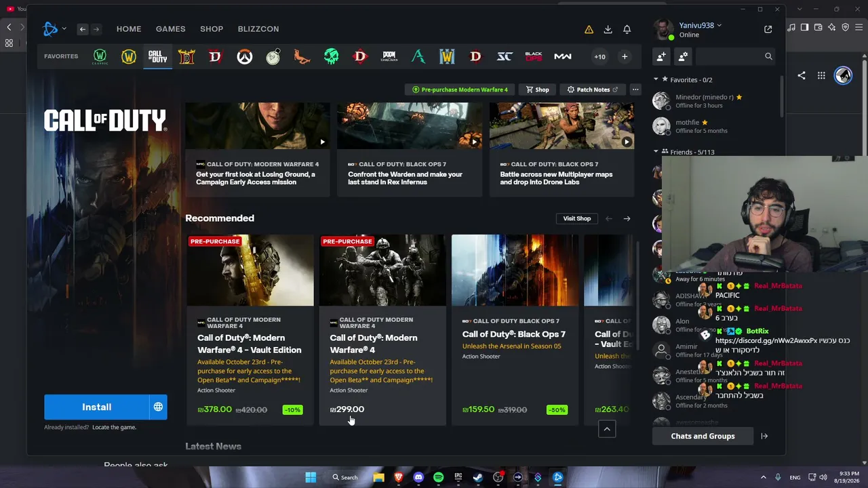Switch to the GAMES tab
Image resolution: width=868 pixels, height=488 pixels.
tap(170, 29)
